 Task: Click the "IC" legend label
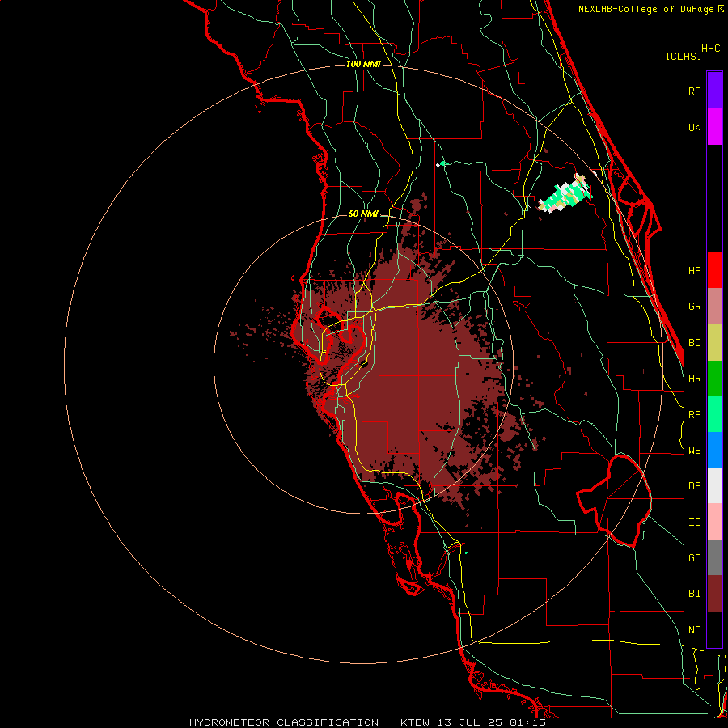point(694,523)
